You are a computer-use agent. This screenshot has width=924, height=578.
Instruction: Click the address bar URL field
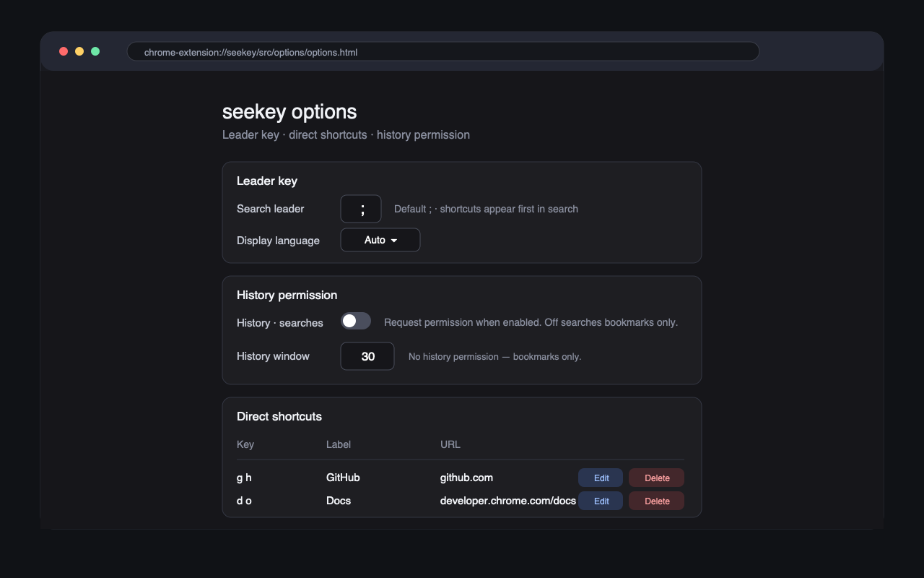(443, 52)
